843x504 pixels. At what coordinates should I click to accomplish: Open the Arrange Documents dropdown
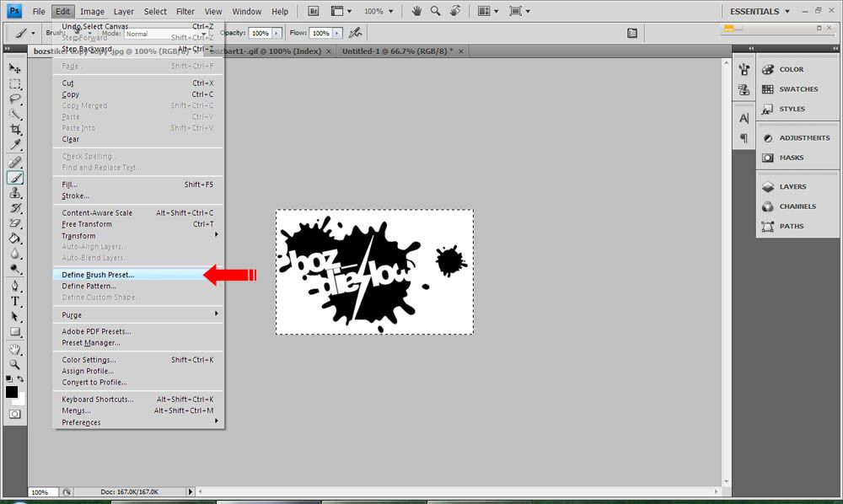point(489,11)
